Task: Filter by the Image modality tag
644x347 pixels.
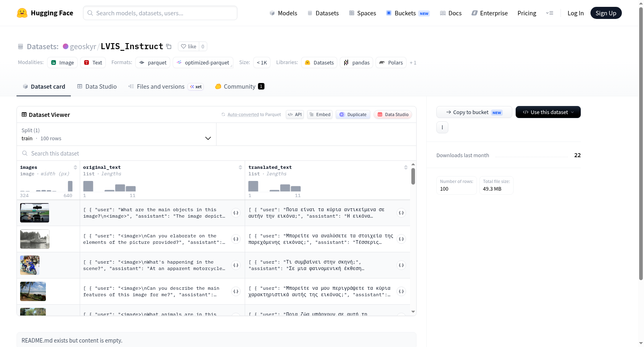Action: 62,62
